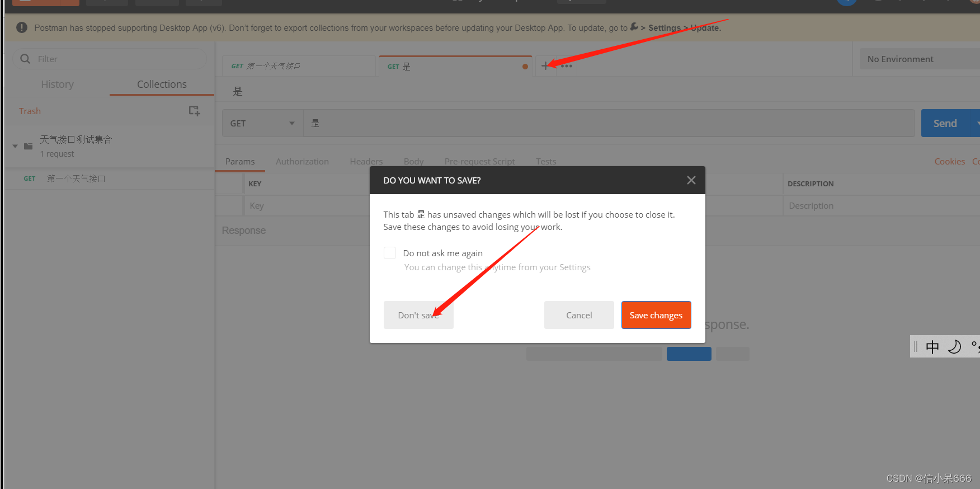The width and height of the screenshot is (980, 489).
Task: Choose Don't save in the dialog
Action: (418, 315)
